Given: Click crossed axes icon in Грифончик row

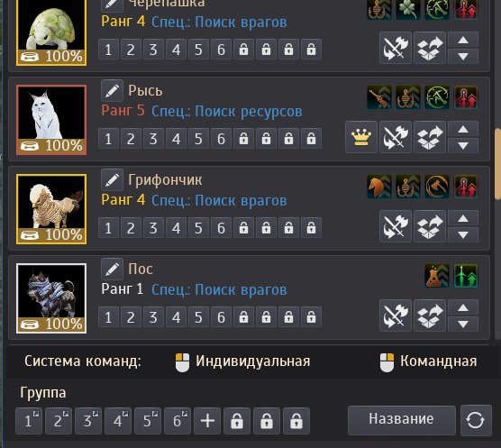Looking at the screenshot, I should pyautogui.click(x=396, y=226).
